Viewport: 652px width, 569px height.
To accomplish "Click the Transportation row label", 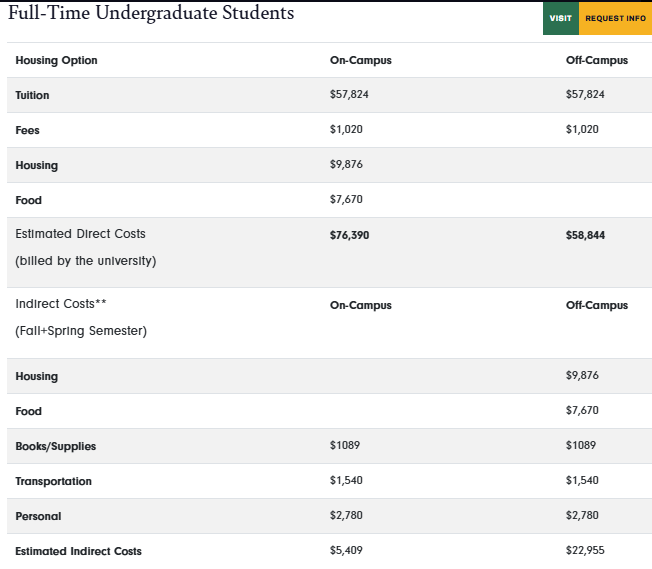I will [x=54, y=481].
